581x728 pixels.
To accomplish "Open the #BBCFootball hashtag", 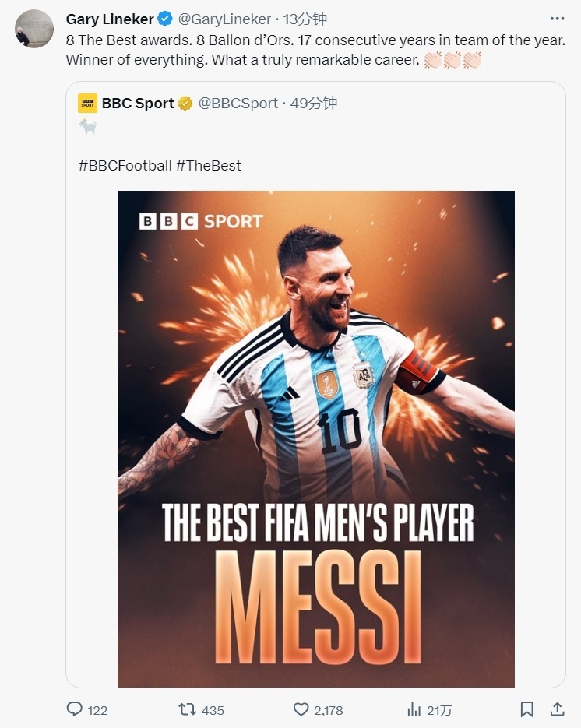I will (x=125, y=165).
